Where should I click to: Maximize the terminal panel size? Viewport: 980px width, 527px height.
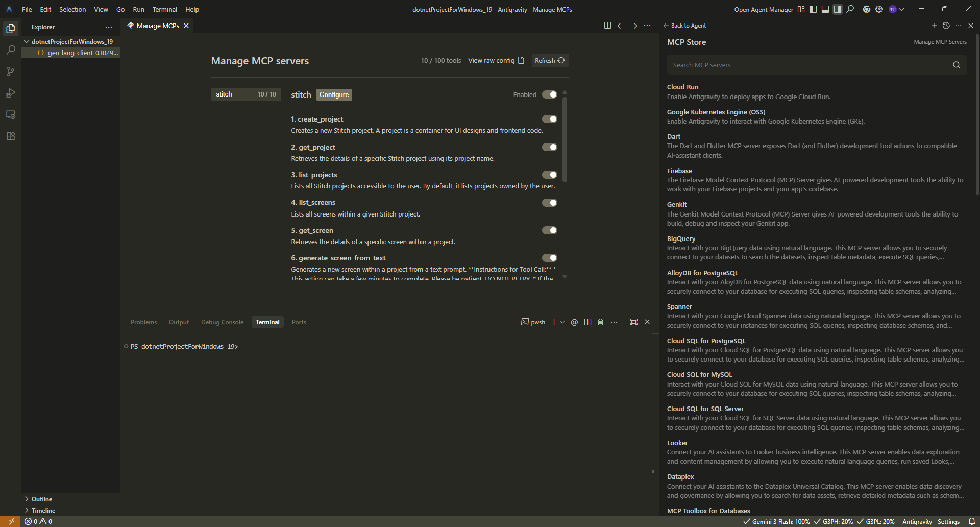[634, 322]
